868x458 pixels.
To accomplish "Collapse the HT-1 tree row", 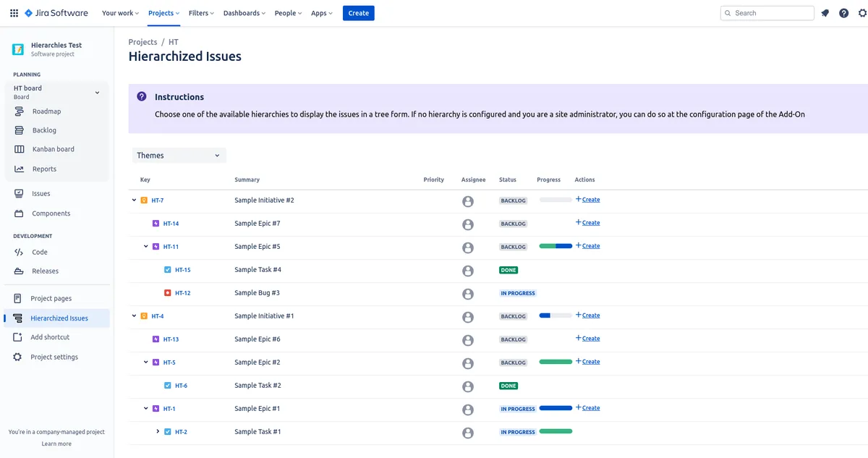I will coord(145,408).
